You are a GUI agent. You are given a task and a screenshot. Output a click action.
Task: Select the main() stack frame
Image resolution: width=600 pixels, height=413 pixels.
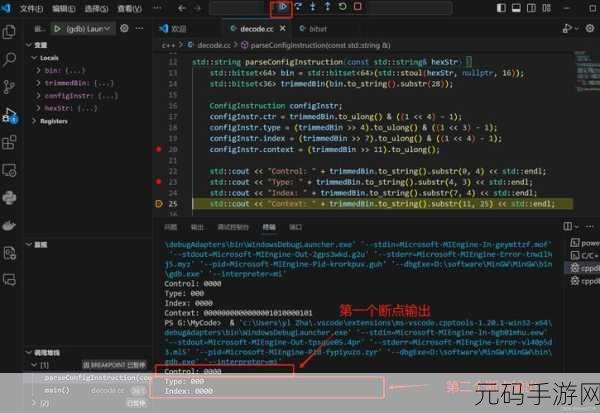[x=57, y=390]
